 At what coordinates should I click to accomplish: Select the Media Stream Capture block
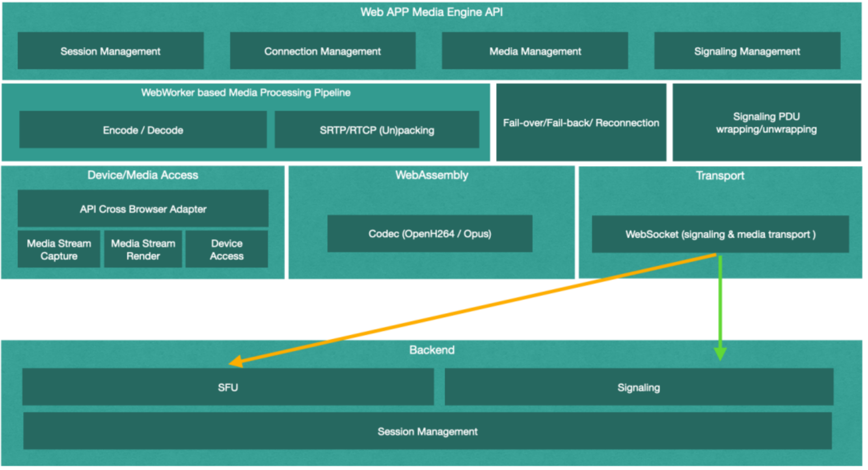(59, 249)
